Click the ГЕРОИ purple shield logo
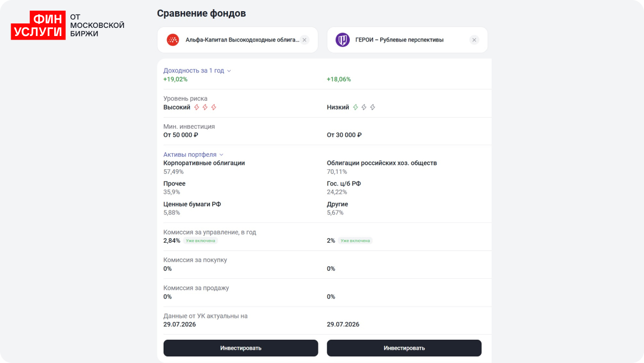 (343, 40)
